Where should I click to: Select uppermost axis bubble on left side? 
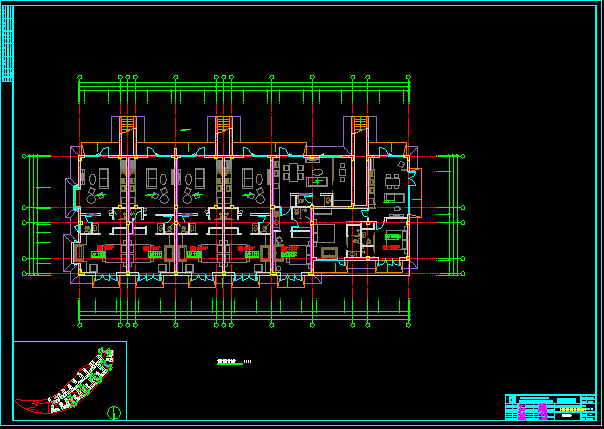point(25,156)
